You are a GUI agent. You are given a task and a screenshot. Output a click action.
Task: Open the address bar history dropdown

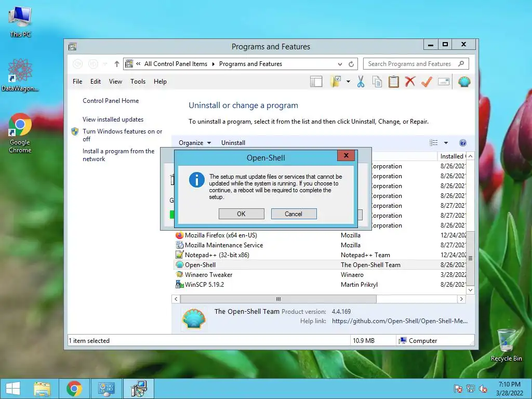click(x=340, y=64)
